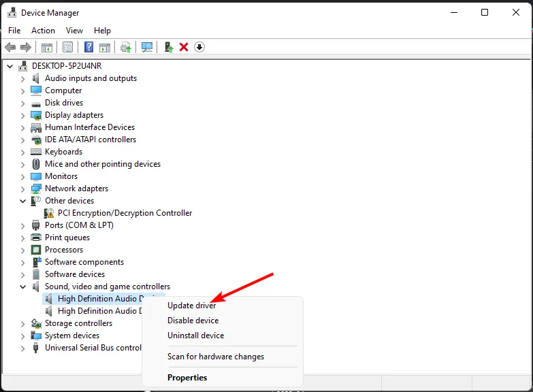Select the Computer category label
The width and height of the screenshot is (533, 392).
coord(63,91)
